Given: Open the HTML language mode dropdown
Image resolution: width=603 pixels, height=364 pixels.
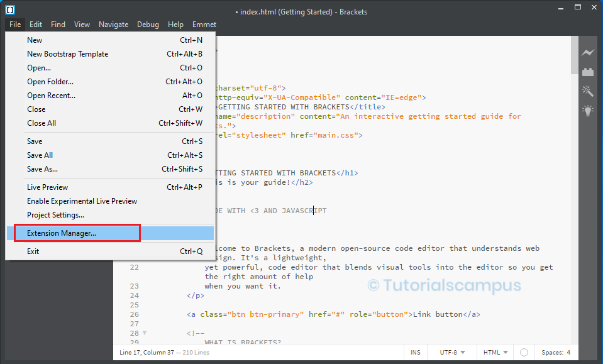Looking at the screenshot, I should (x=495, y=353).
